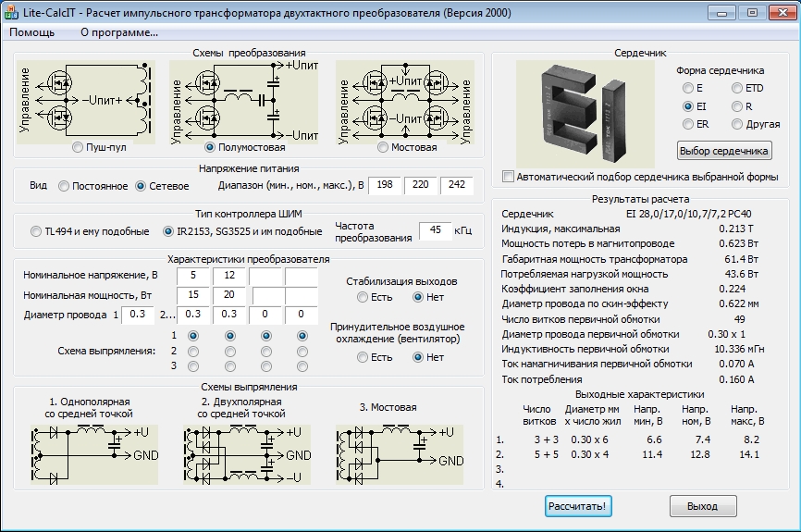
Task: Click the conversion frequency field 45
Action: [436, 230]
